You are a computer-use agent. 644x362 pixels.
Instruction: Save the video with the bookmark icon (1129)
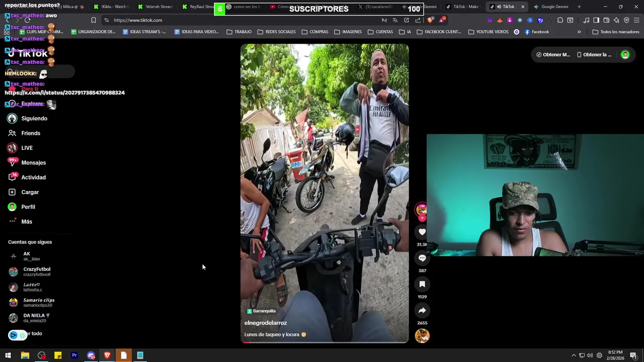[422, 284]
